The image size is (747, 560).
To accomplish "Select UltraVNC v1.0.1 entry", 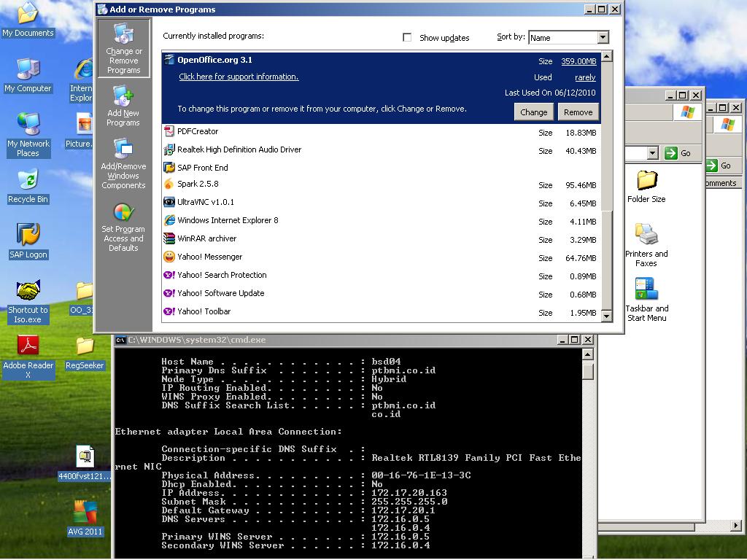I will point(205,202).
